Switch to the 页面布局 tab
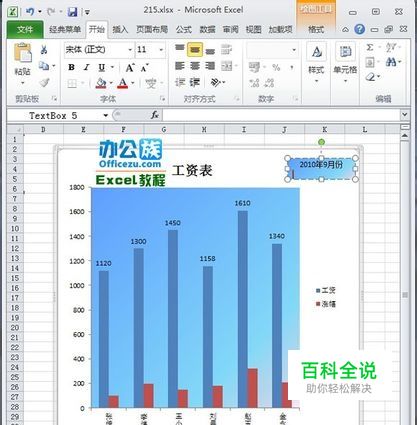 152,30
